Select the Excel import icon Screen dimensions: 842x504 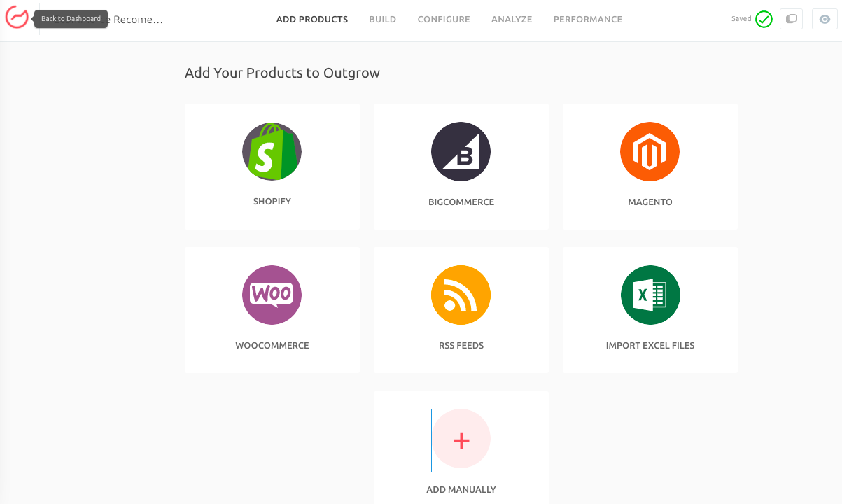[x=650, y=295]
